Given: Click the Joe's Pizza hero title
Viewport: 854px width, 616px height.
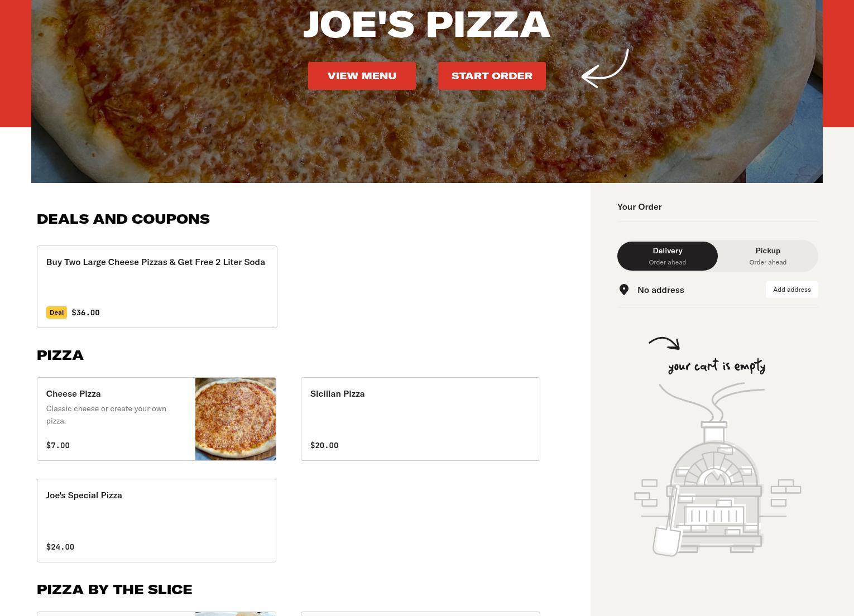Looking at the screenshot, I should pyautogui.click(x=427, y=25).
